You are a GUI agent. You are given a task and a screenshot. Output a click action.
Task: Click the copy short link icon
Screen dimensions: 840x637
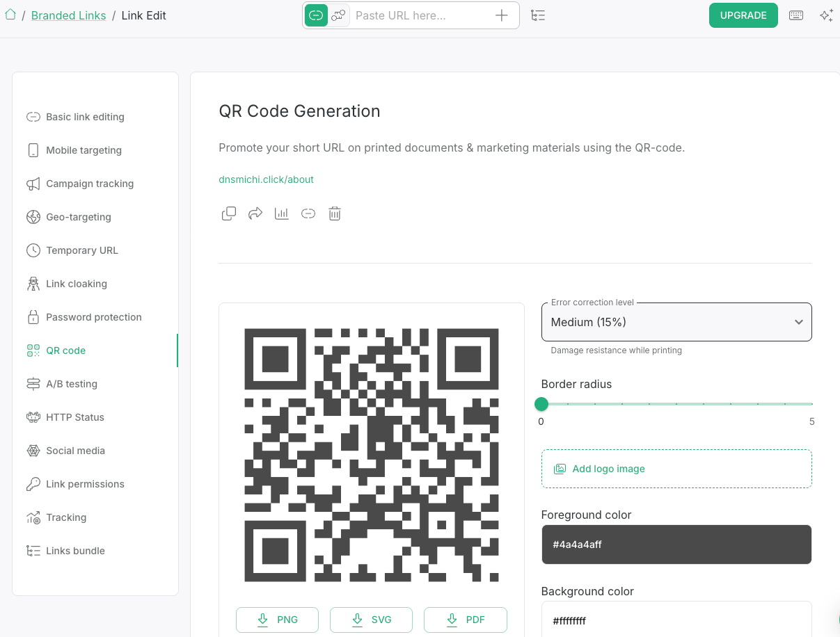click(229, 213)
